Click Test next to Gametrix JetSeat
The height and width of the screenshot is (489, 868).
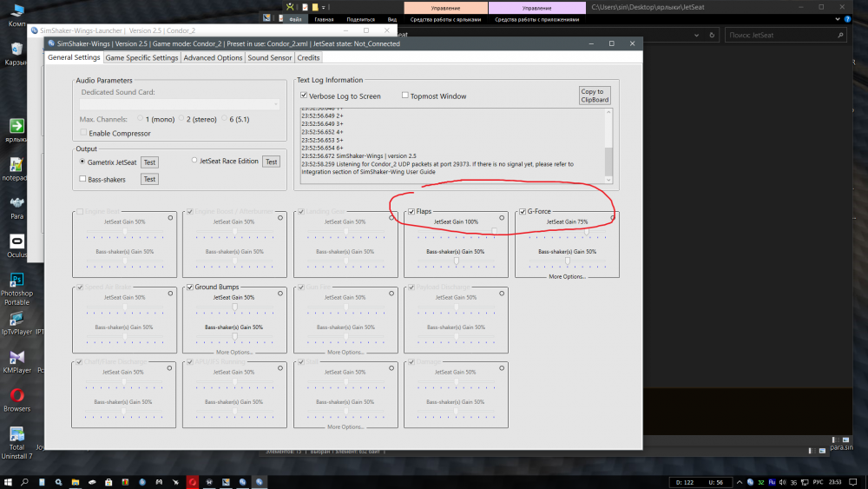149,162
